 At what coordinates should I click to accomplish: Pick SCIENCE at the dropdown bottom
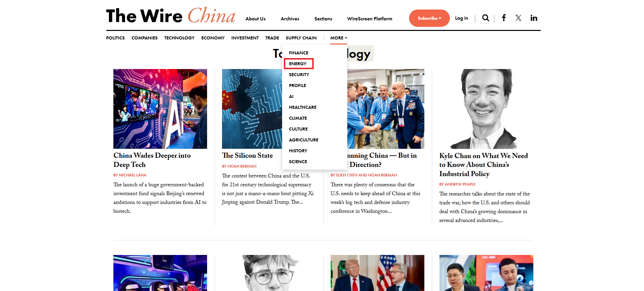pos(298,161)
